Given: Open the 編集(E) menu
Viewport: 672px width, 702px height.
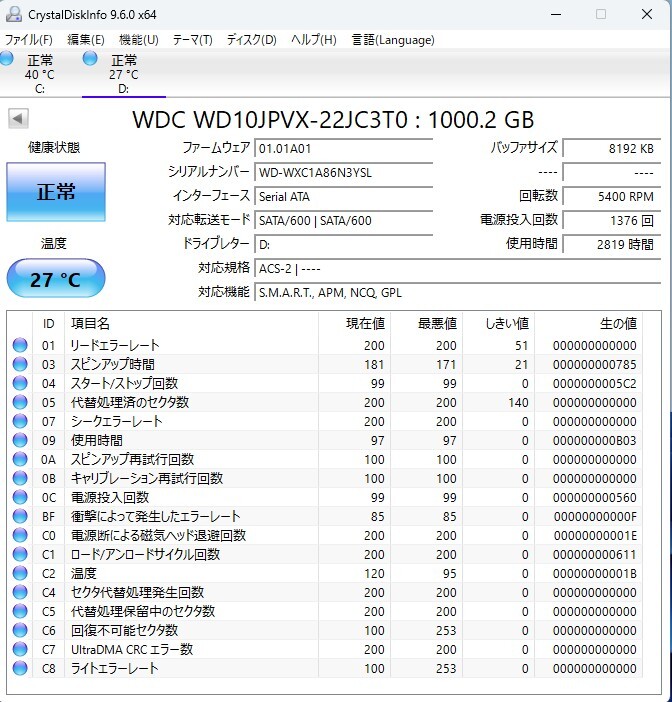Looking at the screenshot, I should pos(86,40).
